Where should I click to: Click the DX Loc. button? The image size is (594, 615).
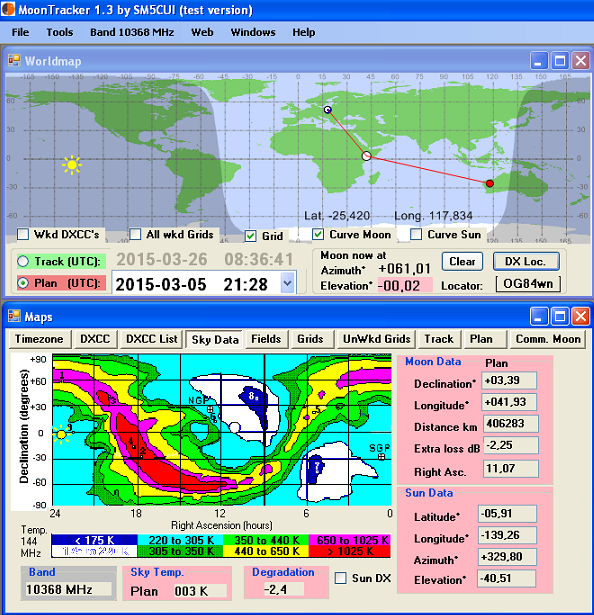pos(526,261)
